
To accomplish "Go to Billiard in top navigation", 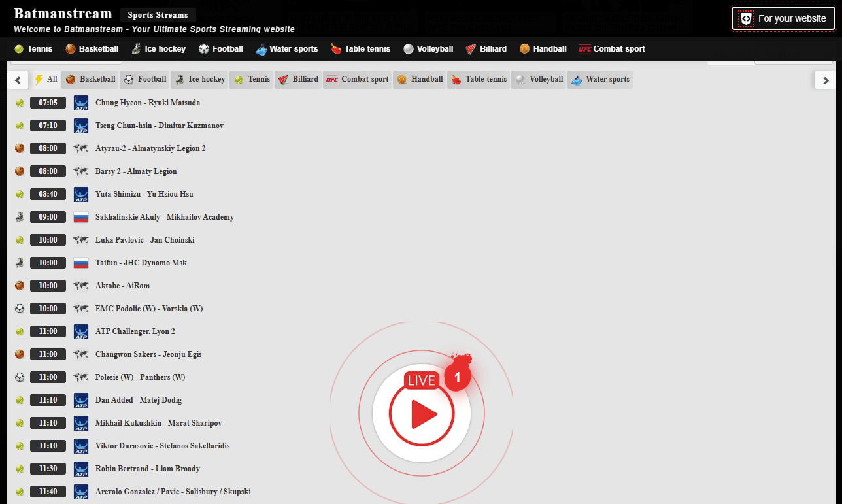I will 486,49.
